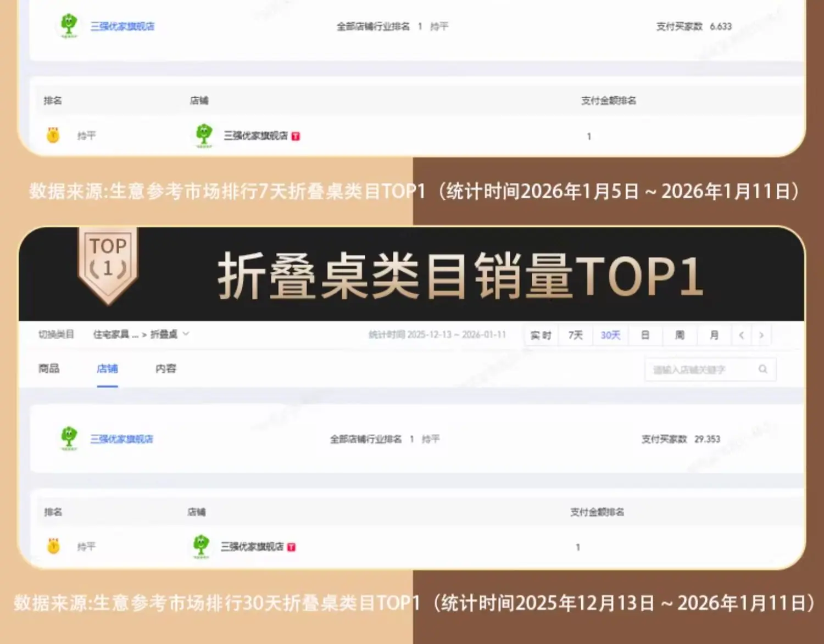Click gold medal icon in lower ranking row

coord(53,546)
